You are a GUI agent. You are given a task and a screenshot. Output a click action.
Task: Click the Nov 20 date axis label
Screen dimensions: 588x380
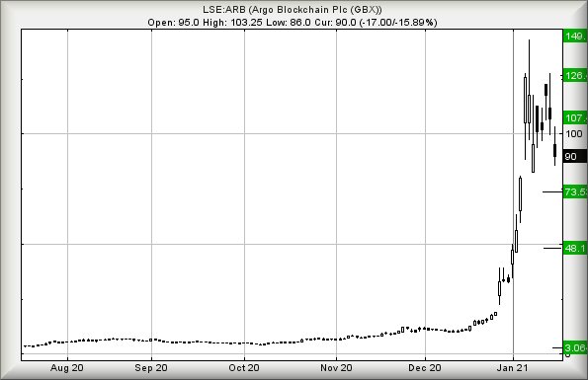pyautogui.click(x=336, y=368)
